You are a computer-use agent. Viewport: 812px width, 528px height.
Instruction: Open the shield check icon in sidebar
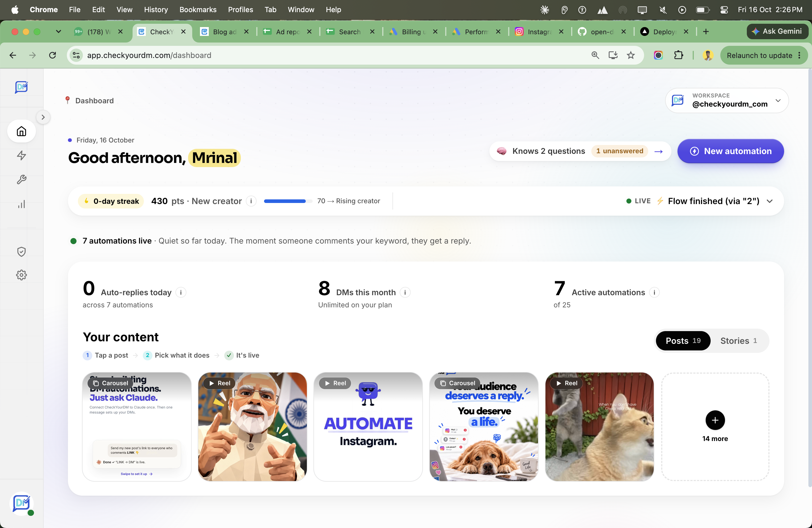coord(22,252)
